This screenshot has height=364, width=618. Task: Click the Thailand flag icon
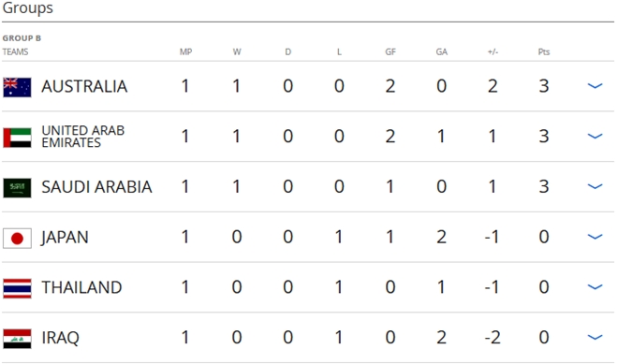(17, 288)
